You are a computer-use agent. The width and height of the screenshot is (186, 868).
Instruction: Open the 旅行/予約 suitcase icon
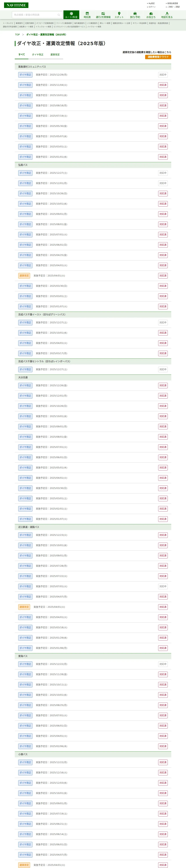pos(135,15)
